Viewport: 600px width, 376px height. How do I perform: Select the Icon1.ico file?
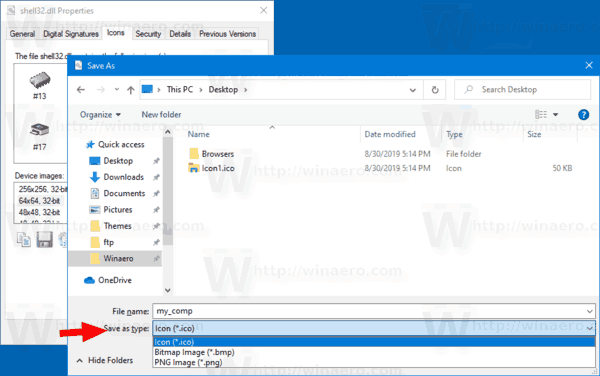pos(218,168)
